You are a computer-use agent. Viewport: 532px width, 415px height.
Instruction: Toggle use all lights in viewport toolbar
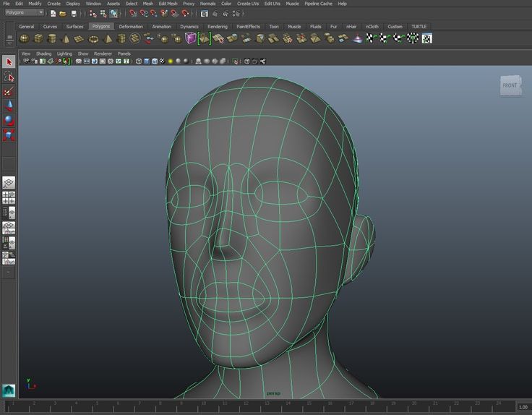[171, 61]
